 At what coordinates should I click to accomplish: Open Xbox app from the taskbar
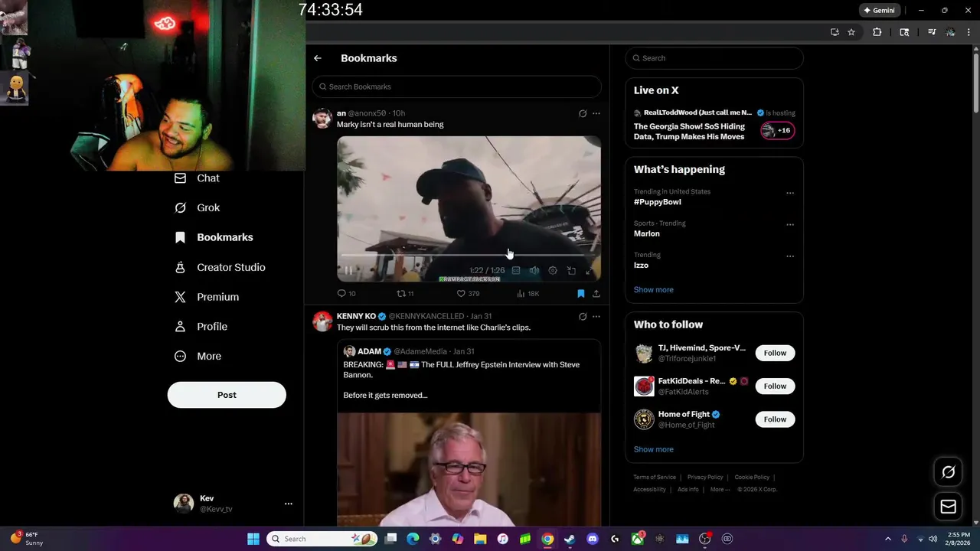637,539
